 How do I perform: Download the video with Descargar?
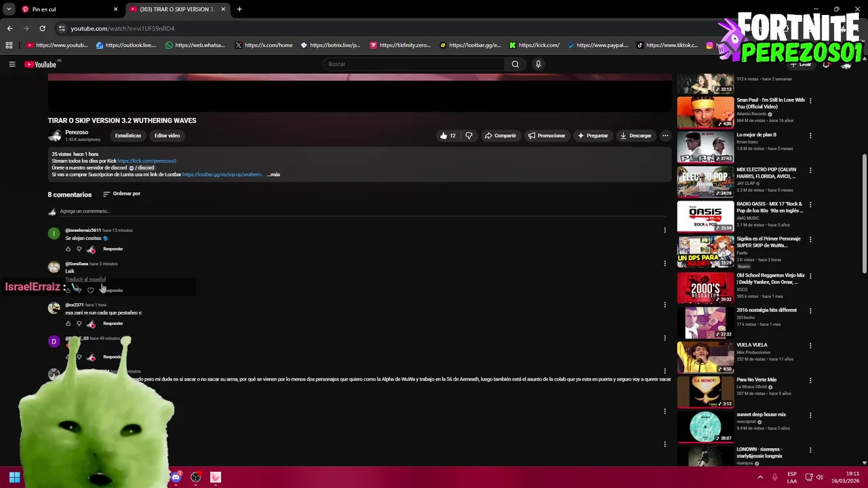click(636, 136)
